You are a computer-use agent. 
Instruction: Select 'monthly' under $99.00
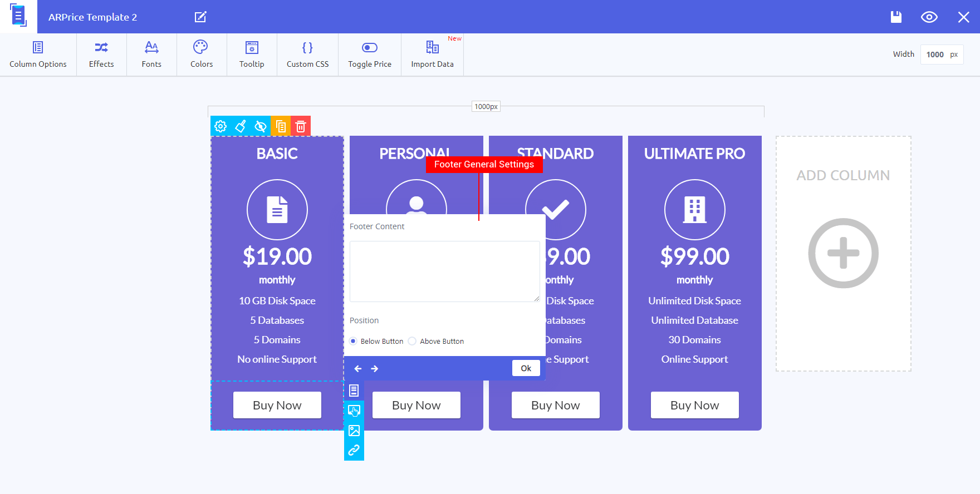tap(695, 280)
